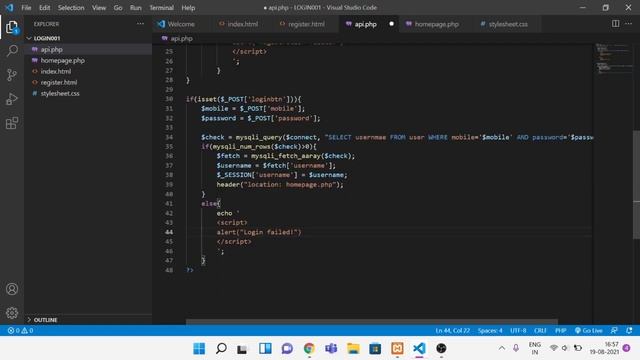Click the errors and warnings status indicator

pos(20,330)
